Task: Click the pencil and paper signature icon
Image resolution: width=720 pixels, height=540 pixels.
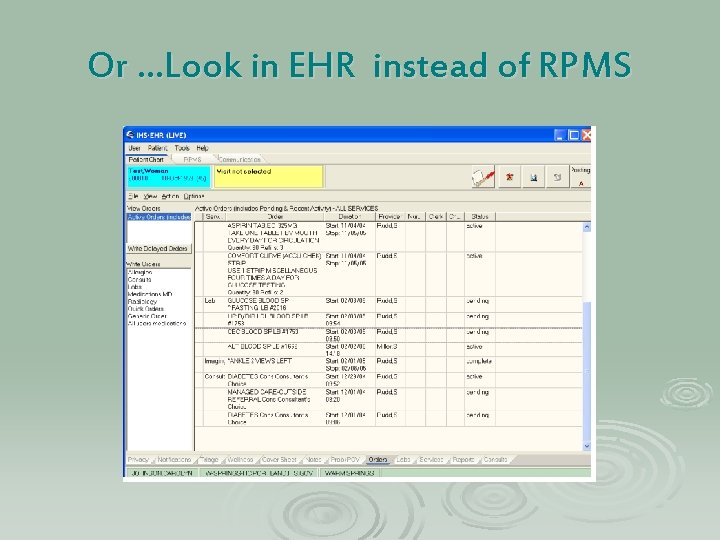Action: point(483,177)
